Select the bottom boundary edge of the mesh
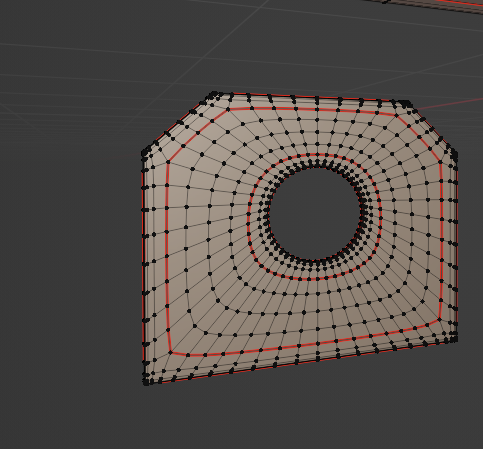Screen dimensions: 483x449 click(x=300, y=362)
